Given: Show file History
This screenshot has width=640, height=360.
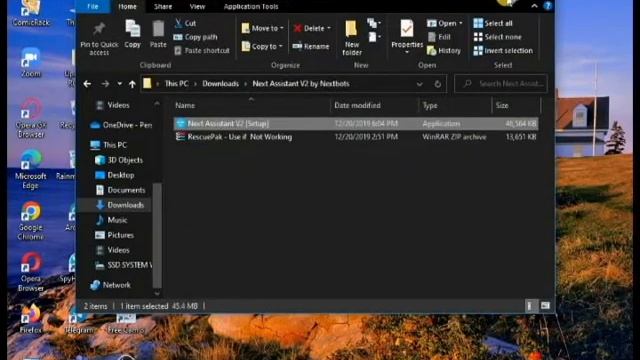Looking at the screenshot, I should pos(444,51).
